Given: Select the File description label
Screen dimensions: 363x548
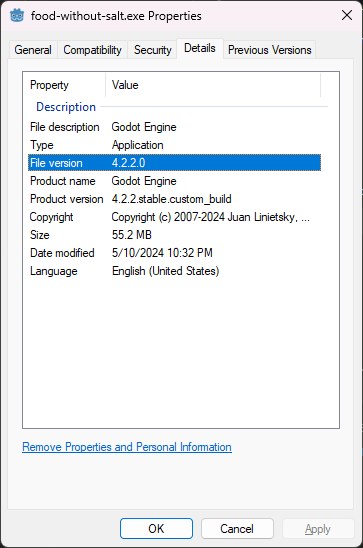Looking at the screenshot, I should 65,127.
